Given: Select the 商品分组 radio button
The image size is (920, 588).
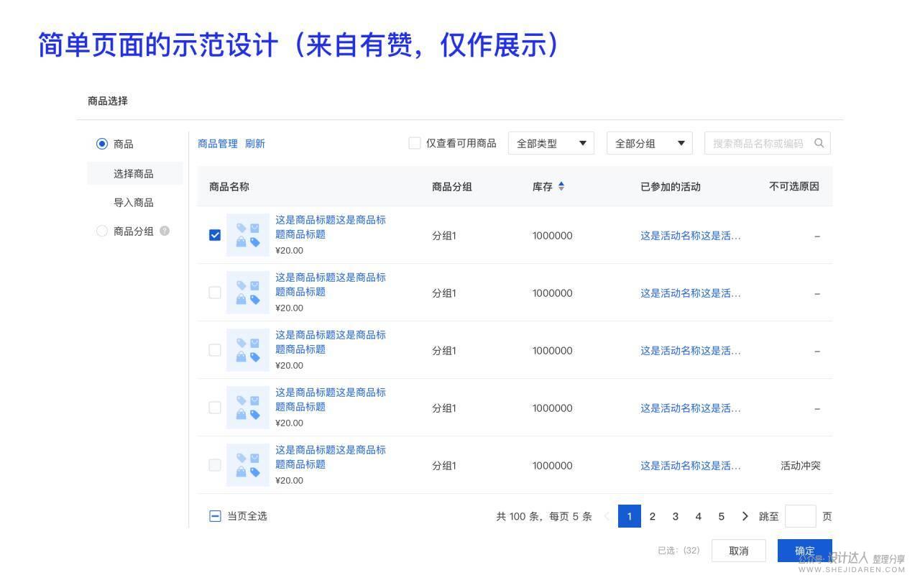Looking at the screenshot, I should coord(102,231).
